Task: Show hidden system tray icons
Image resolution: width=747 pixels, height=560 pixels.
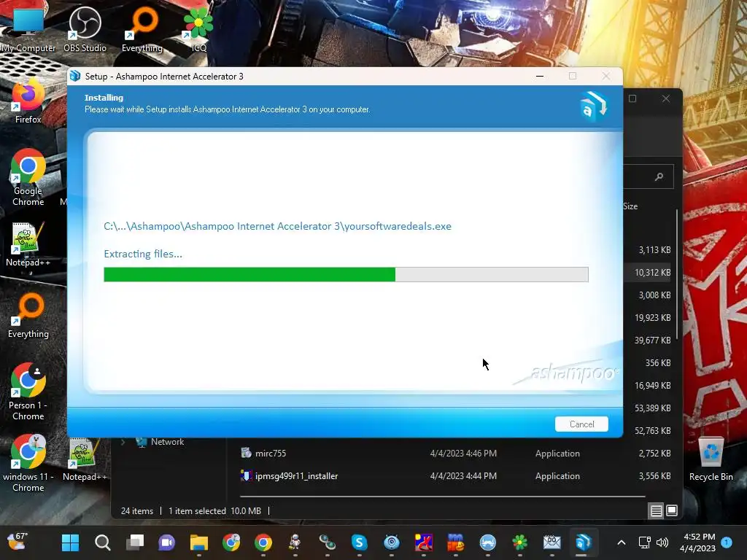Action: coord(622,542)
